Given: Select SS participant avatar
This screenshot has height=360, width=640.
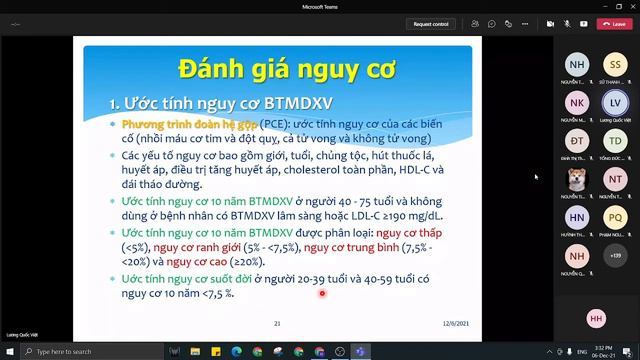Looking at the screenshot, I should (x=615, y=64).
